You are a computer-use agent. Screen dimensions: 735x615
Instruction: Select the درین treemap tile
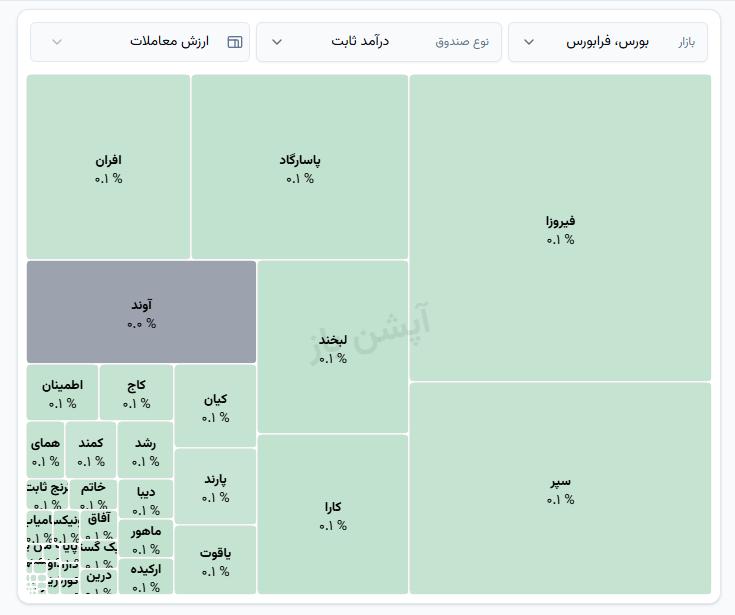[x=98, y=581]
